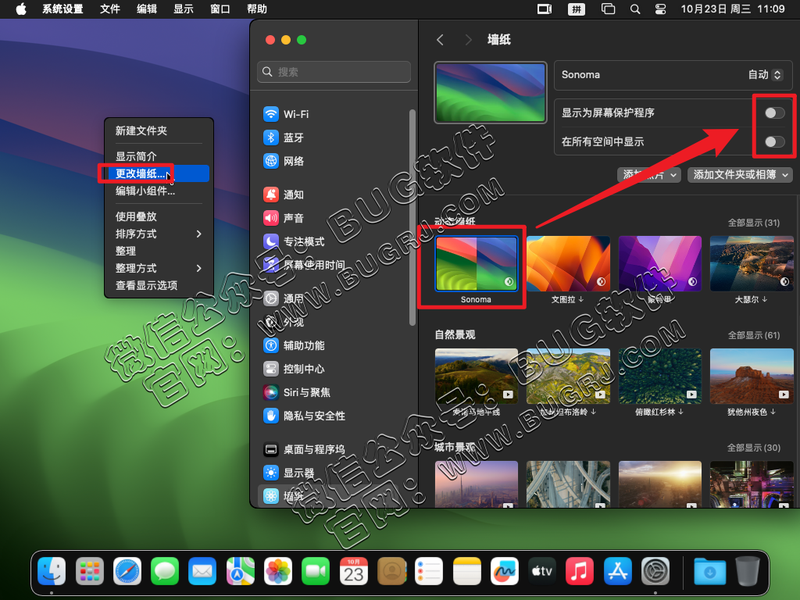
Task: Launch Finder from the Dock
Action: [52, 571]
